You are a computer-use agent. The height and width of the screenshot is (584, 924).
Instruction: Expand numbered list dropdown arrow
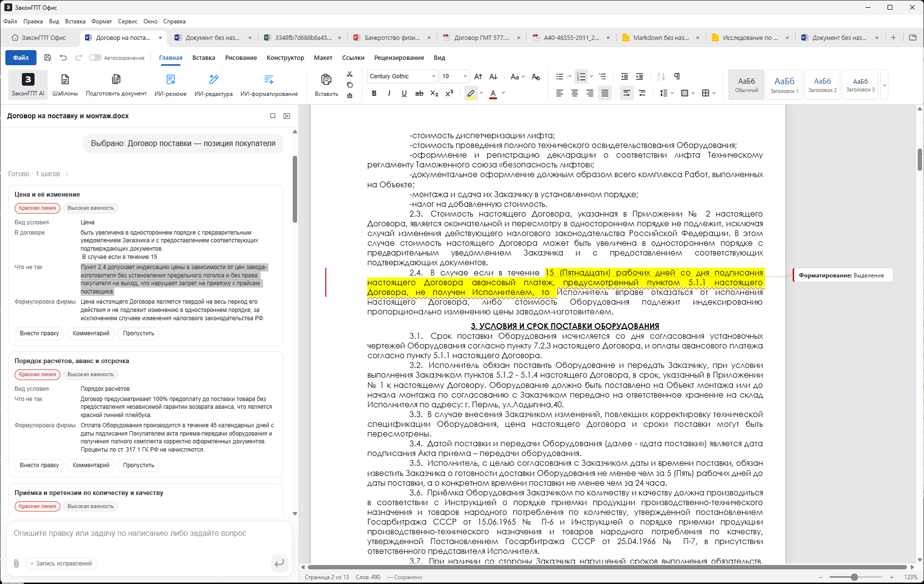pyautogui.click(x=591, y=76)
